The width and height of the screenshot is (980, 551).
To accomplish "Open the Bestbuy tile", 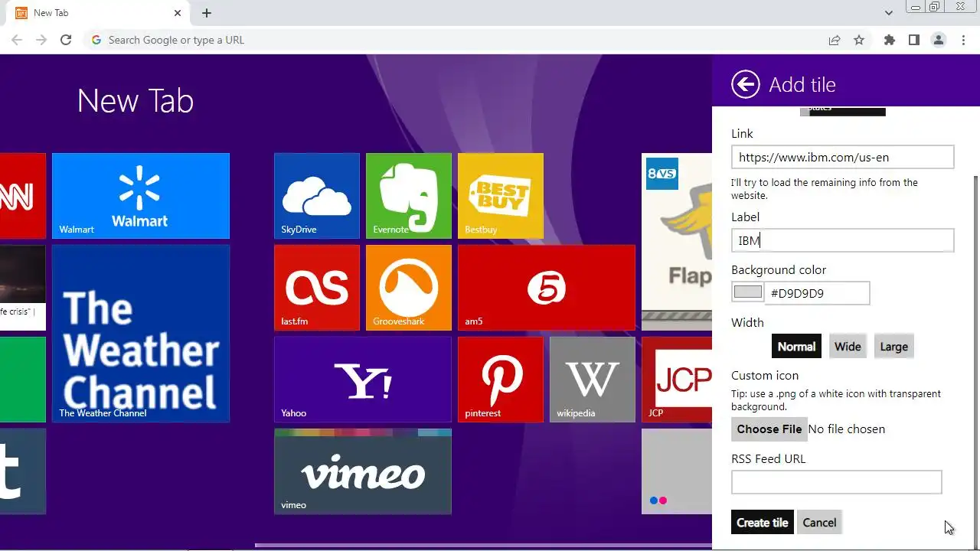I will pyautogui.click(x=501, y=196).
